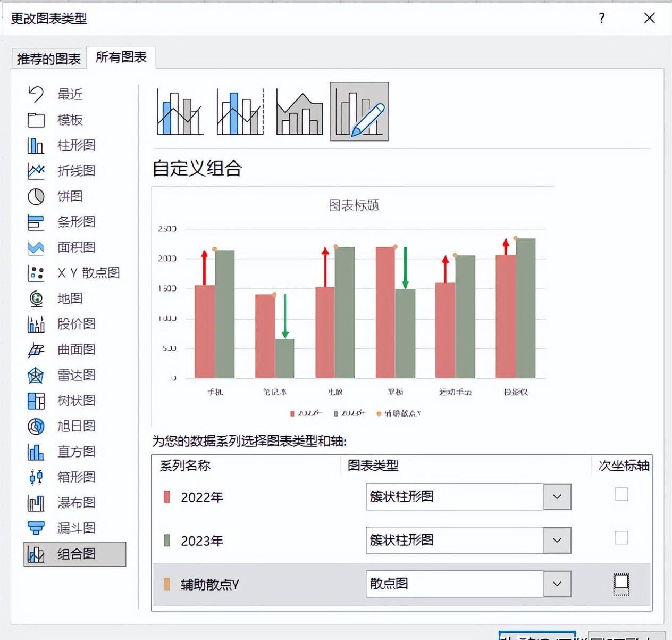Choose the Waterfall (瀑布图) icon
Image resolution: width=672 pixels, height=640 pixels.
tap(36, 503)
